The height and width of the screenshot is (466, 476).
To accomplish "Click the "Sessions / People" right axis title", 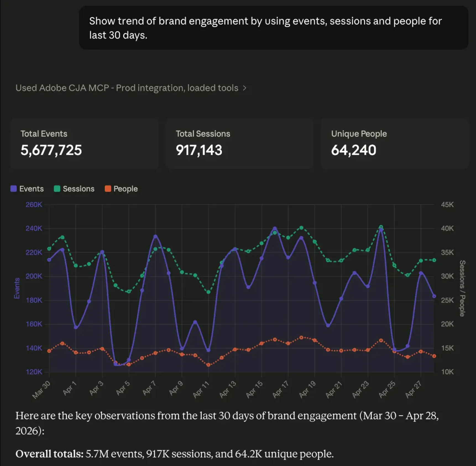I will click(462, 288).
